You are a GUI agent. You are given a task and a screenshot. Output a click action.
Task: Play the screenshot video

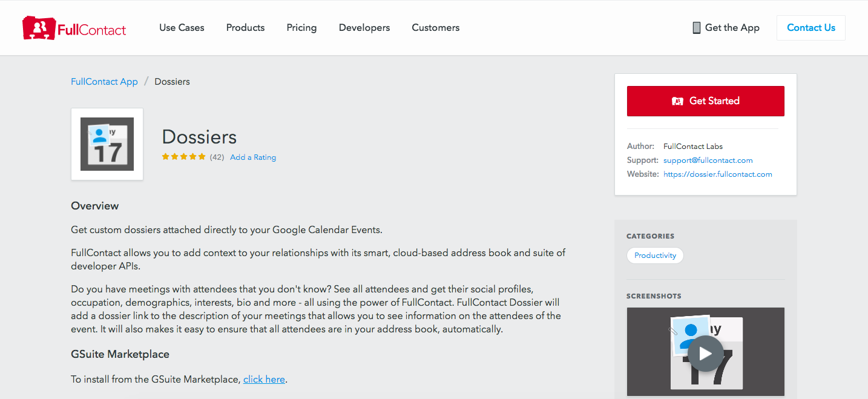[x=705, y=354]
